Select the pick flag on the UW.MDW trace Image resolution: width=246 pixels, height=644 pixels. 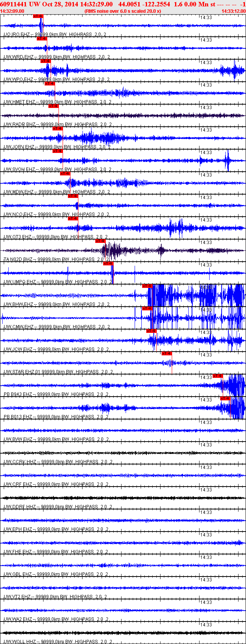pos(65,174)
